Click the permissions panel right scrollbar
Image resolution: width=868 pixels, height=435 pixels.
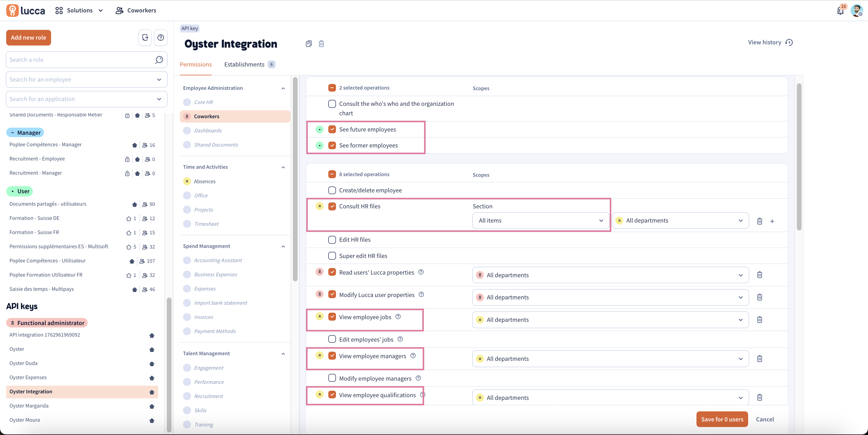[799, 157]
